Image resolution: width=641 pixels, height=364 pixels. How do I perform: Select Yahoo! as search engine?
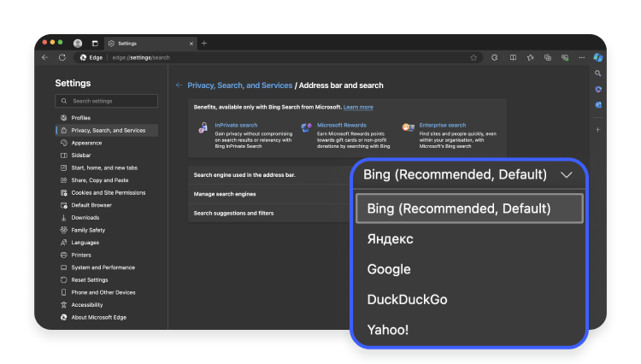click(x=469, y=330)
